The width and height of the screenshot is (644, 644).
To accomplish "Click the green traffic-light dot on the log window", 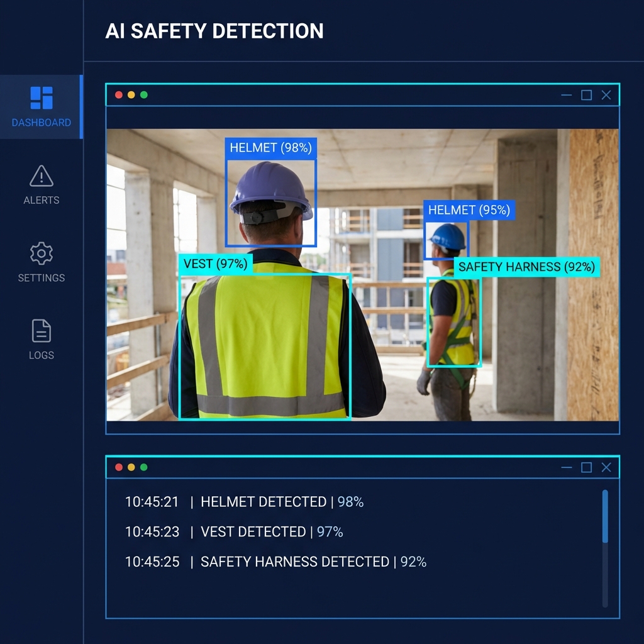I will (145, 467).
